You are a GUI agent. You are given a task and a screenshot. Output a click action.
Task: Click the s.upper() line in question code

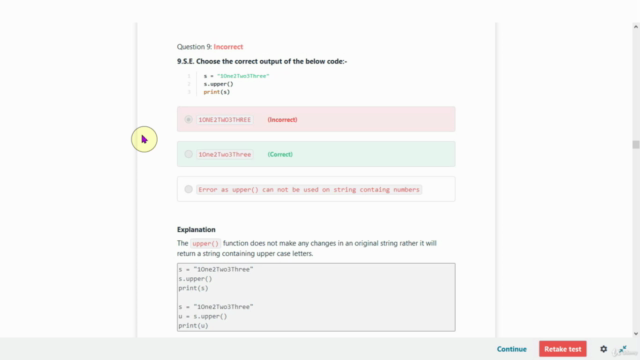(218, 84)
